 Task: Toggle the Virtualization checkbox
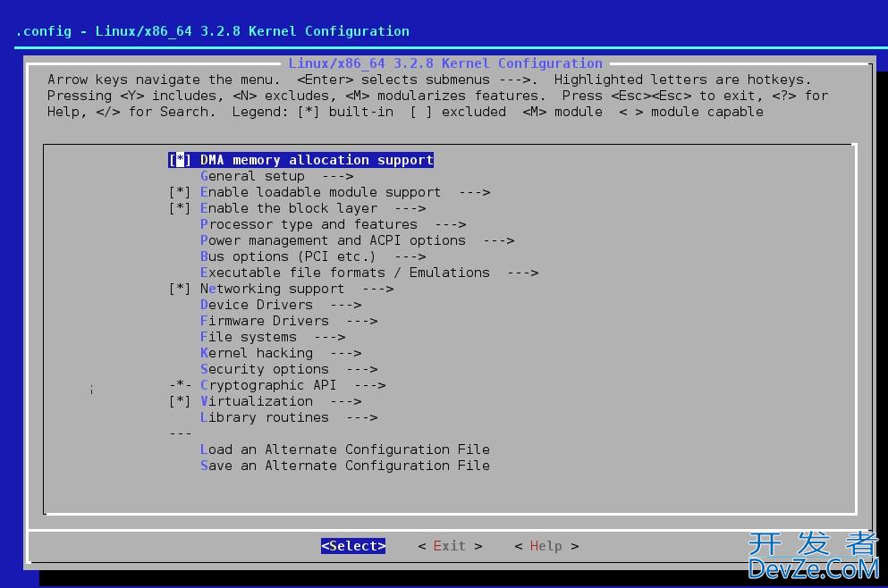[x=180, y=401]
